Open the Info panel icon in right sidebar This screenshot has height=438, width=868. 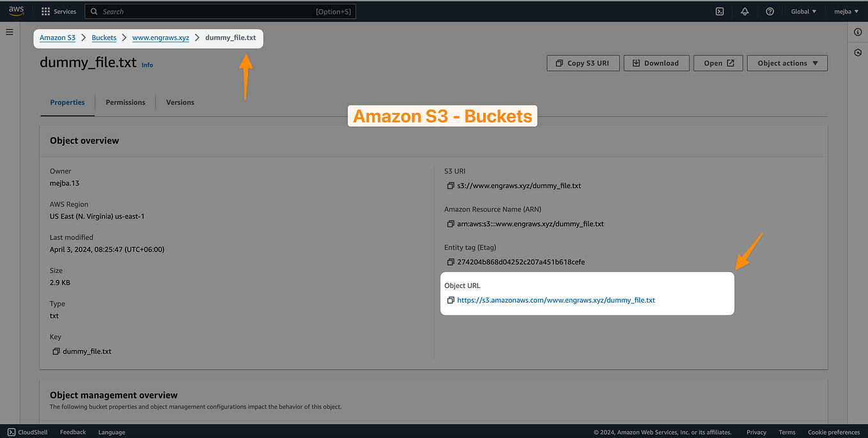pos(857,32)
